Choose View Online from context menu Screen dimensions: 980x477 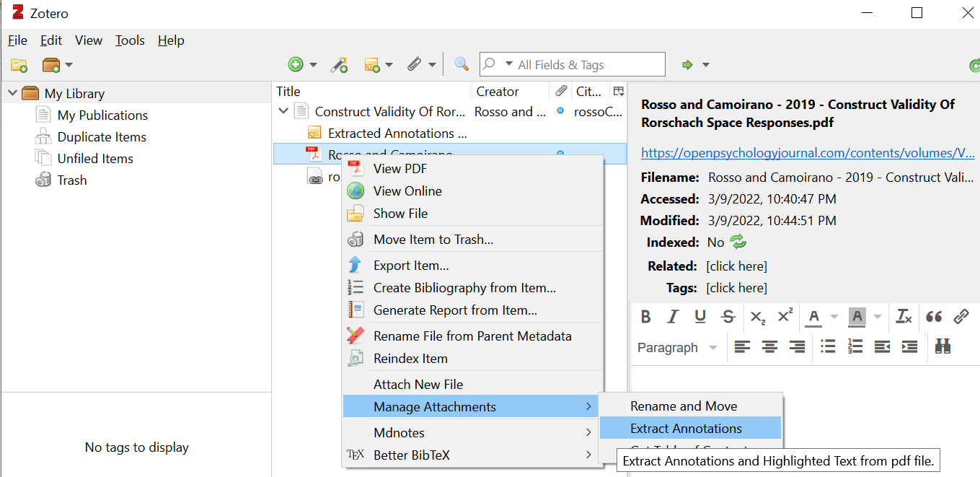point(407,191)
